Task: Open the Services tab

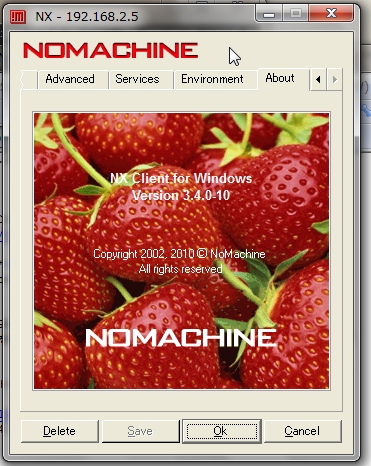Action: 141,79
